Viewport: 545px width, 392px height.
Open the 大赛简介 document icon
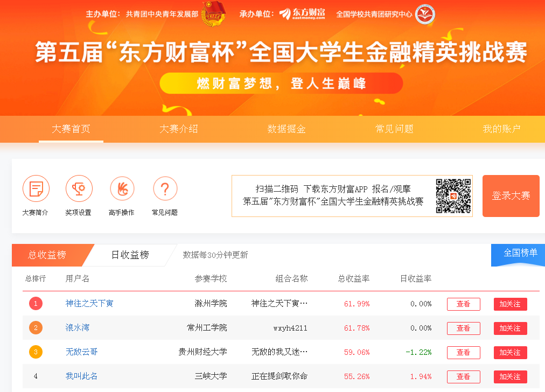click(36, 189)
